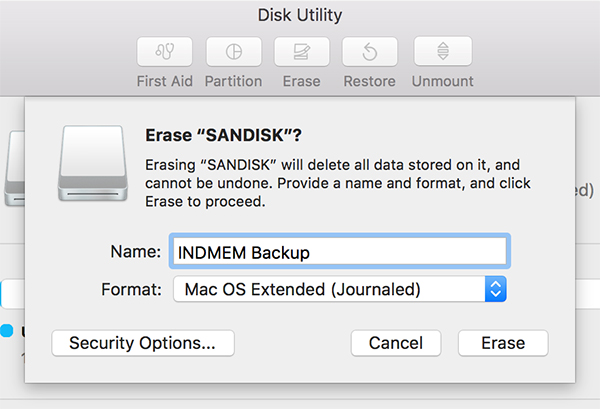Viewport: 600px width, 409px height.
Task: Click the "Erase SANDISK?" dialog heading
Action: pos(224,135)
